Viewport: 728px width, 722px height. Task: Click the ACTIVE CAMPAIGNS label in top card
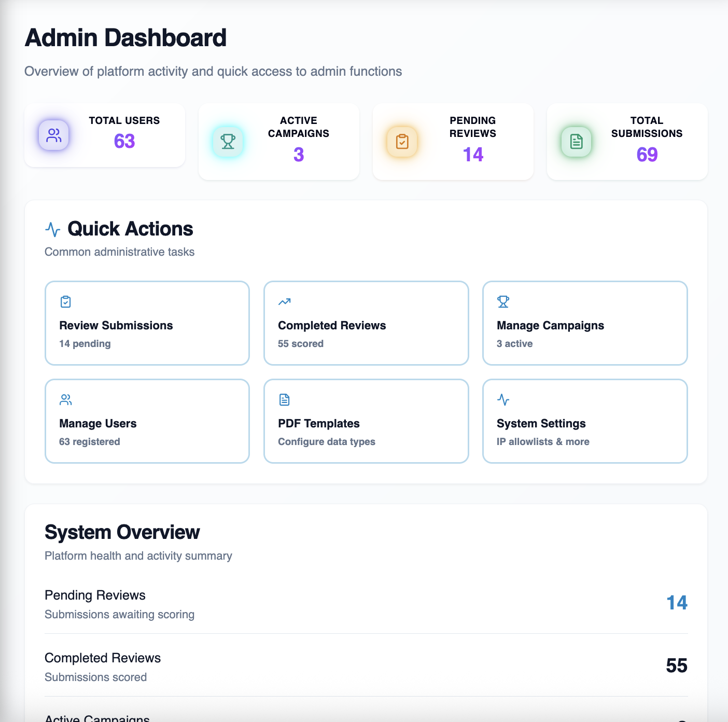point(299,127)
